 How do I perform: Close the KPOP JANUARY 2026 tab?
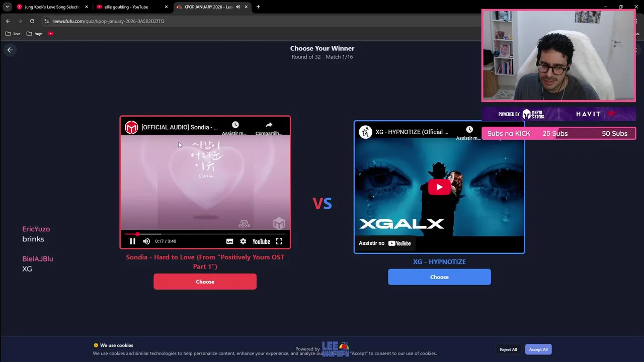(246, 7)
